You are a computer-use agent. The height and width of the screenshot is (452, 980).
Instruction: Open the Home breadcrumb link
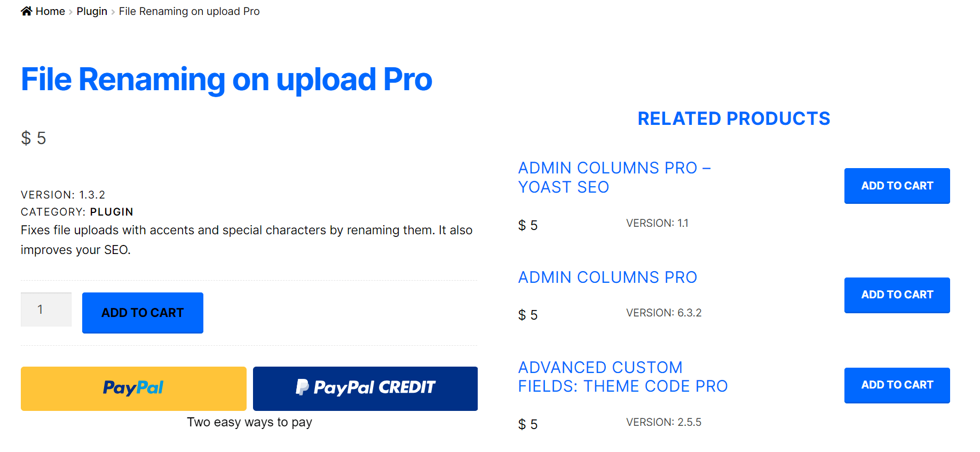click(x=50, y=11)
